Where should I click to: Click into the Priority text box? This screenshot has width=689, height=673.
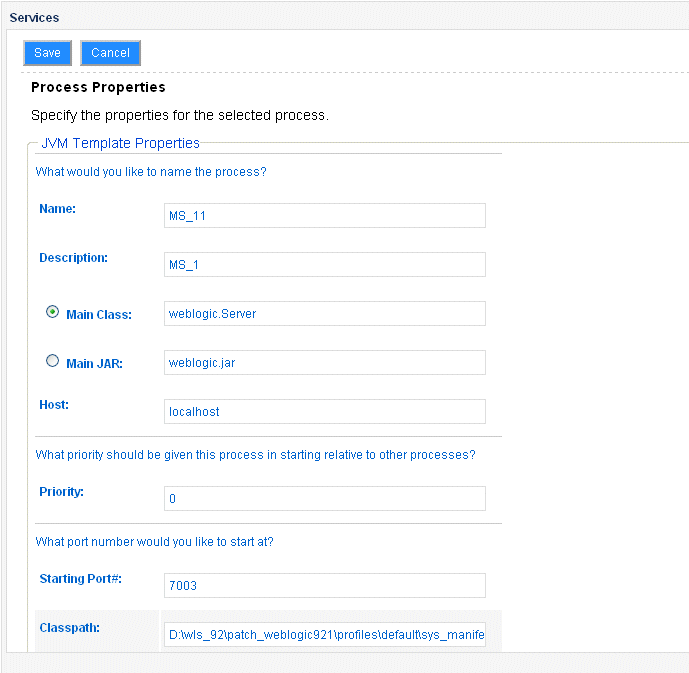point(324,498)
